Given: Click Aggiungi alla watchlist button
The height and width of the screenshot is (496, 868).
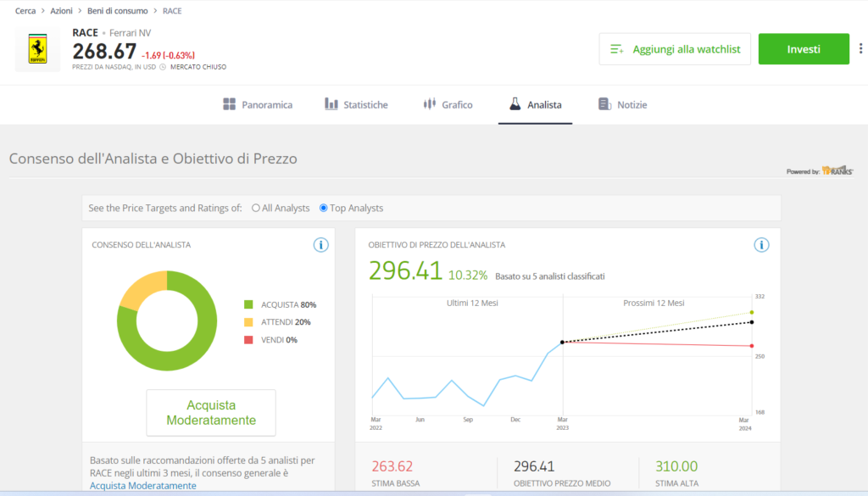Looking at the screenshot, I should [x=675, y=49].
